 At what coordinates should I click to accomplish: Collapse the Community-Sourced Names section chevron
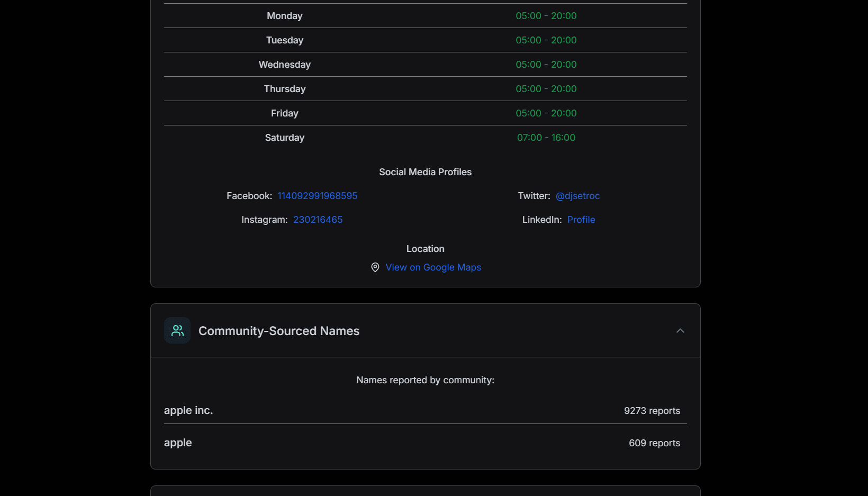(680, 331)
